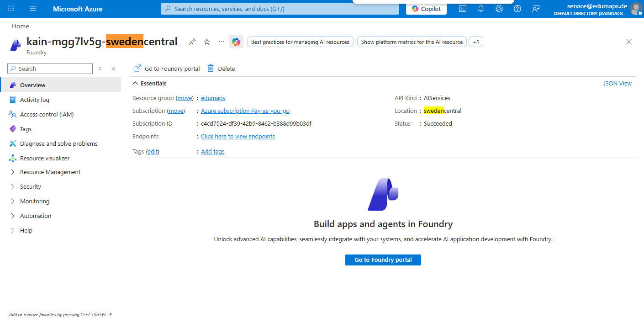Click the Go to Foundry portal external-link icon
This screenshot has width=644, height=318.
tap(137, 68)
